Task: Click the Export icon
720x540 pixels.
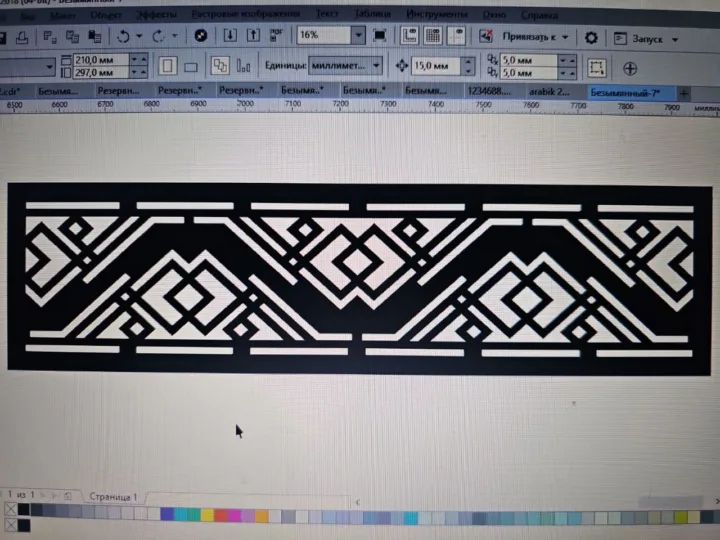Action: point(253,35)
